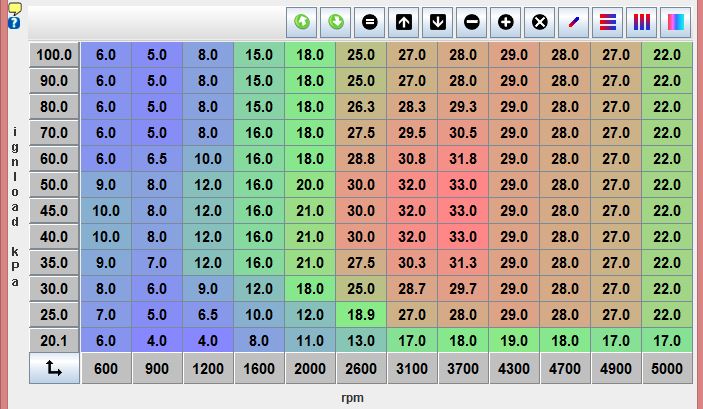Select the 2600 rpm column header
This screenshot has width=703, height=409.
coord(360,368)
